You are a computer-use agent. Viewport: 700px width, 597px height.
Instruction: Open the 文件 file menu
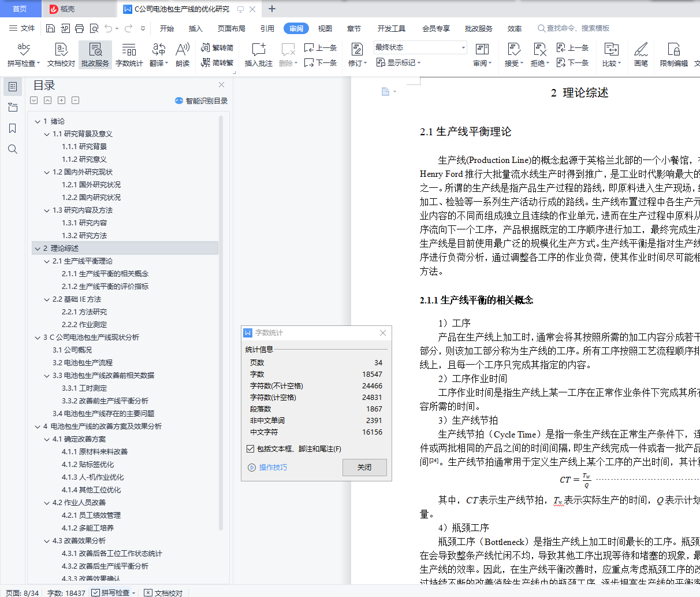pos(23,28)
